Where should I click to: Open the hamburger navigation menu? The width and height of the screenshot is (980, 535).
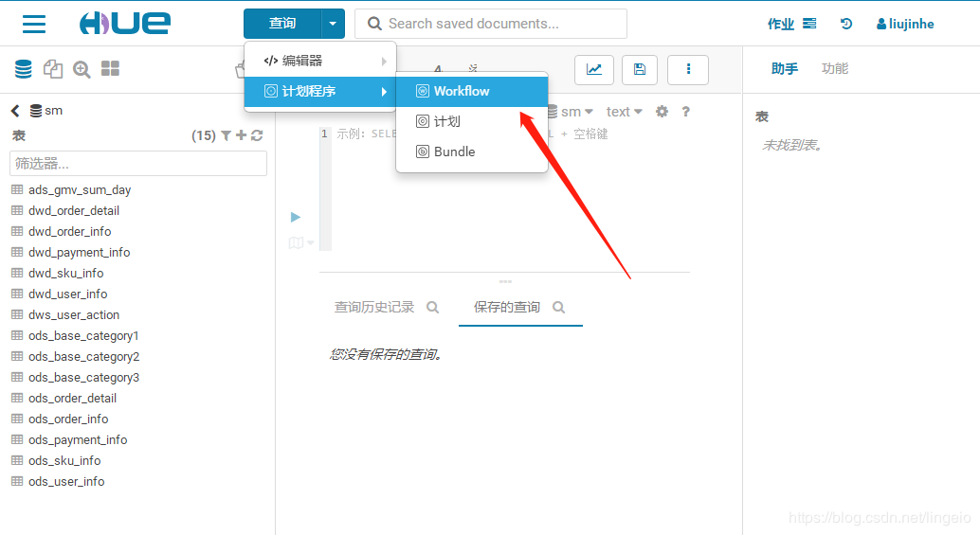pos(34,24)
